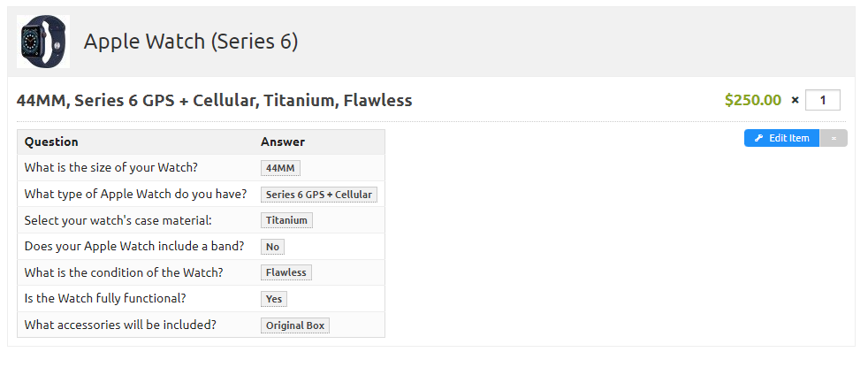
Task: Click the accessories included question text
Action: pos(120,325)
